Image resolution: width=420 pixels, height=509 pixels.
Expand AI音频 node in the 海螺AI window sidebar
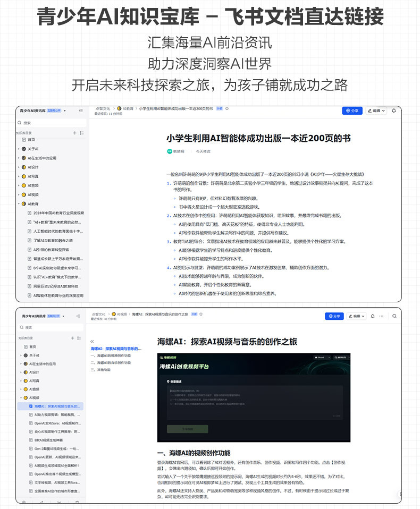pyautogui.click(x=21, y=389)
